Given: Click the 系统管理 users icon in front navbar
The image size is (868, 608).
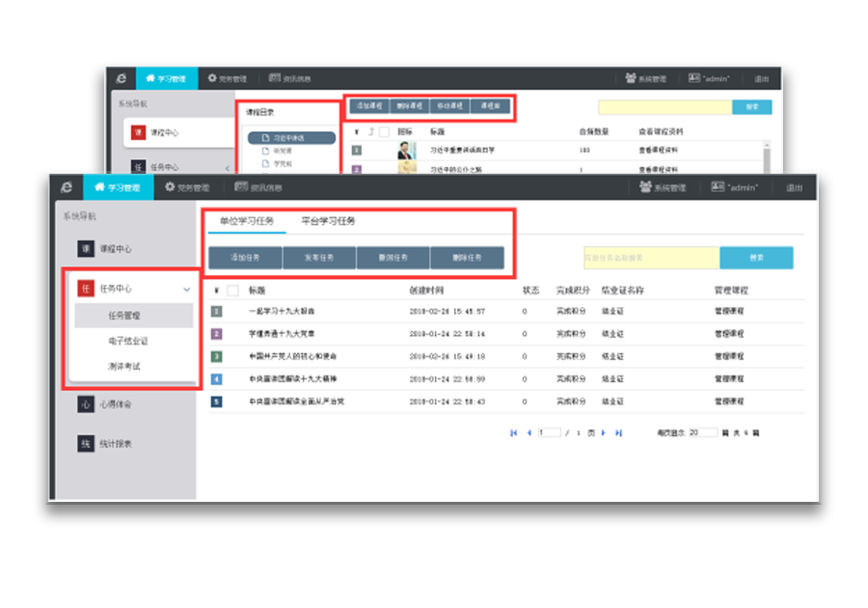Looking at the screenshot, I should [x=645, y=187].
